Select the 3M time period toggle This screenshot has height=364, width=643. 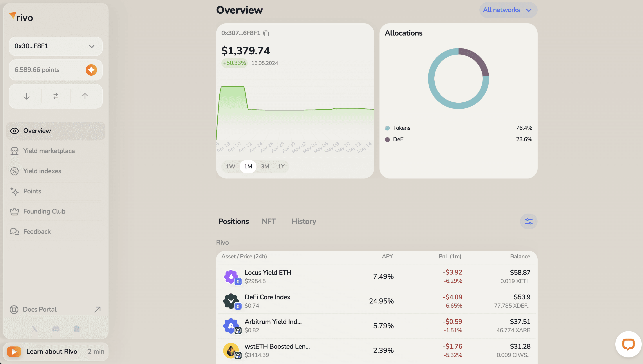point(265,166)
